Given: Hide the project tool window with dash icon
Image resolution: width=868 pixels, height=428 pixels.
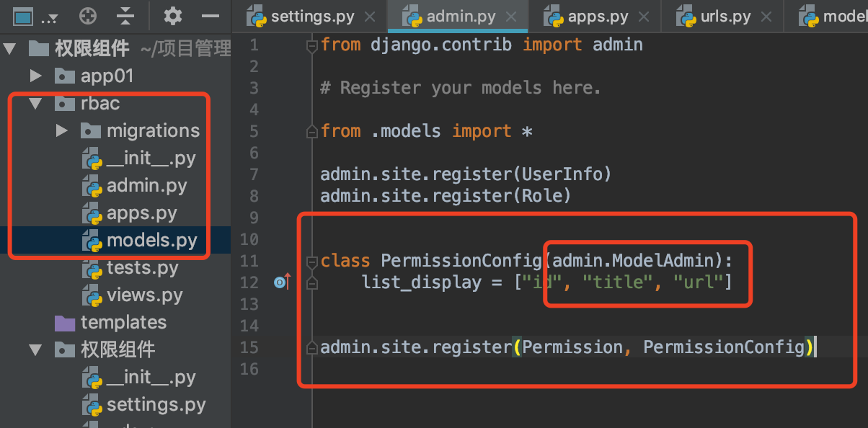Looking at the screenshot, I should (211, 16).
